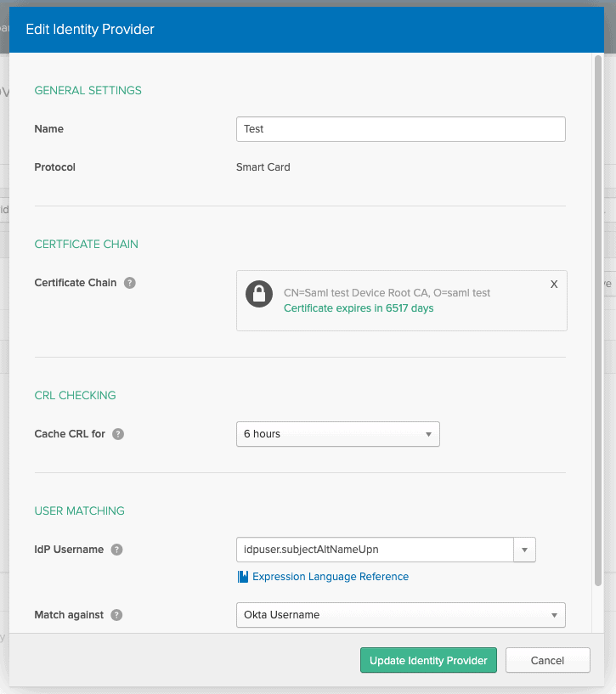Viewport: 616px width, 694px height.
Task: Click the idpuser.subjectAltNameUpn input box
Action: point(374,550)
